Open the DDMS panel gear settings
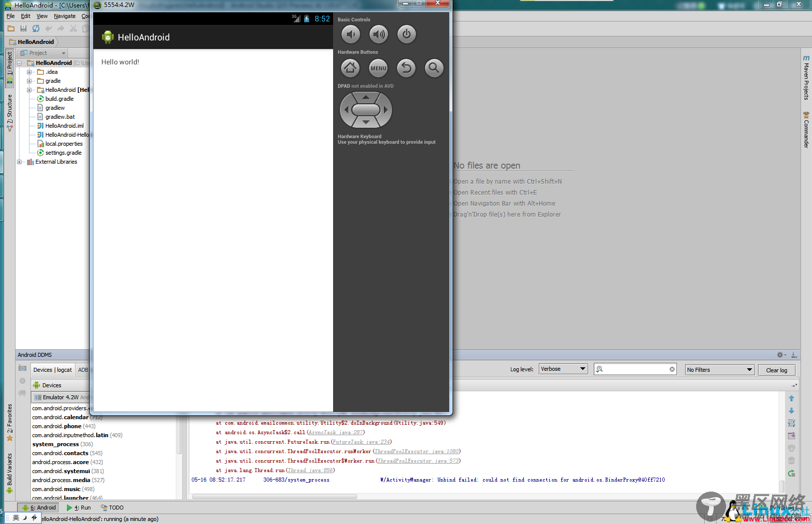The height and width of the screenshot is (524, 812). tap(781, 355)
